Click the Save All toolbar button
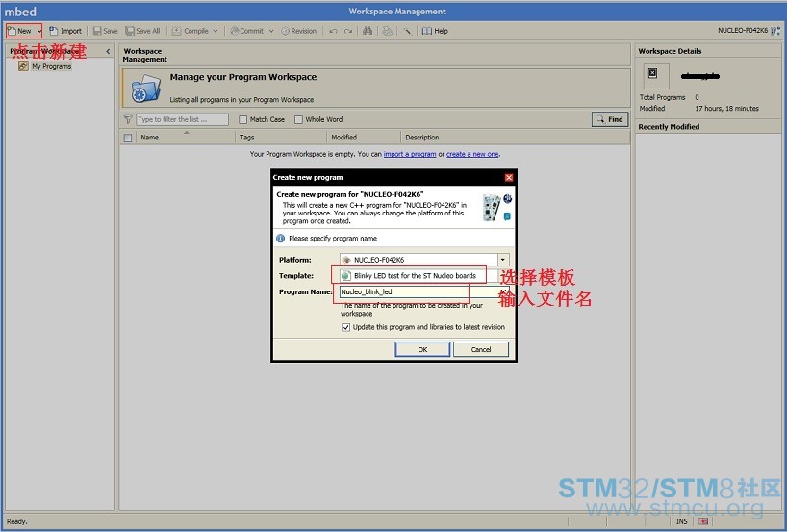 (x=142, y=31)
